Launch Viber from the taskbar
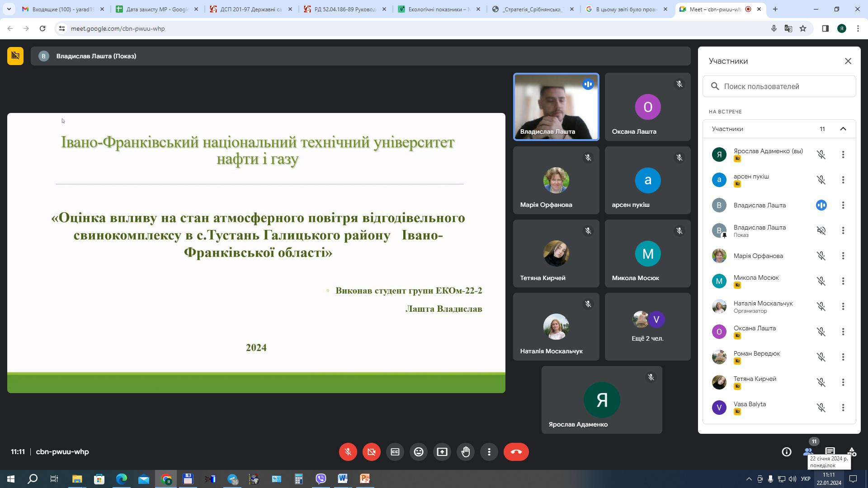The width and height of the screenshot is (868, 488). [321, 479]
